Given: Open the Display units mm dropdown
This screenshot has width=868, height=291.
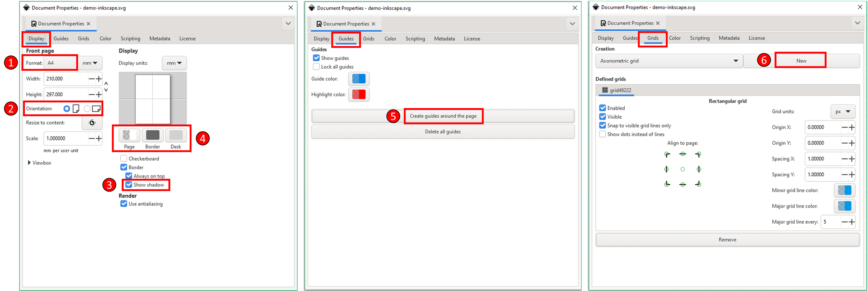Looking at the screenshot, I should click(x=174, y=62).
